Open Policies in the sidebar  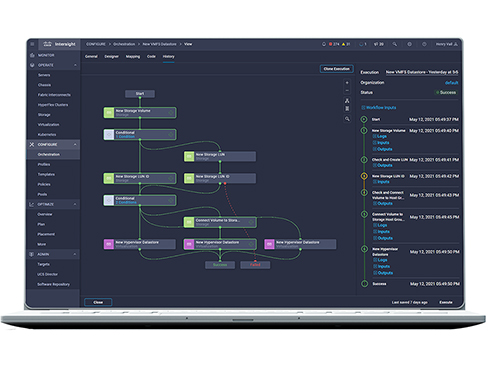(44, 184)
